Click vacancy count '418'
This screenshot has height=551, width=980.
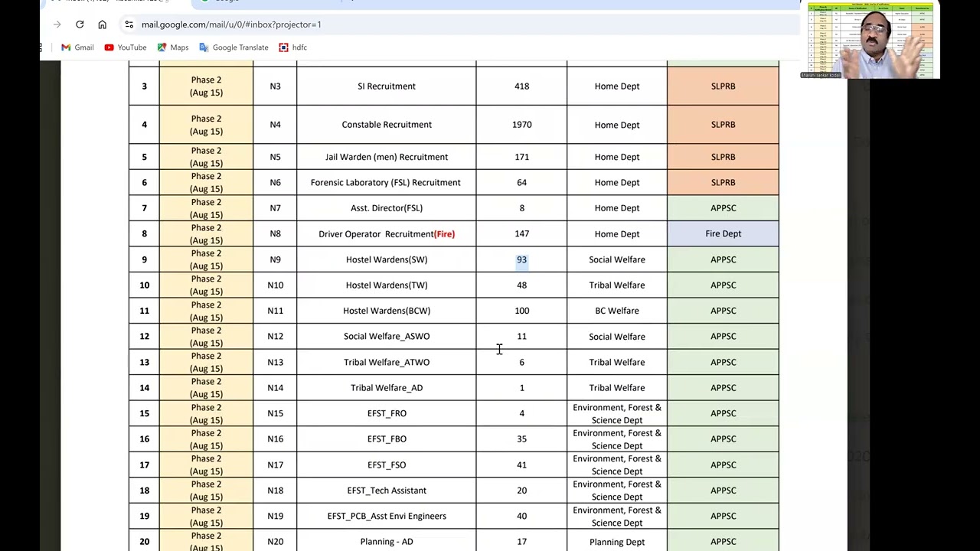pyautogui.click(x=522, y=86)
